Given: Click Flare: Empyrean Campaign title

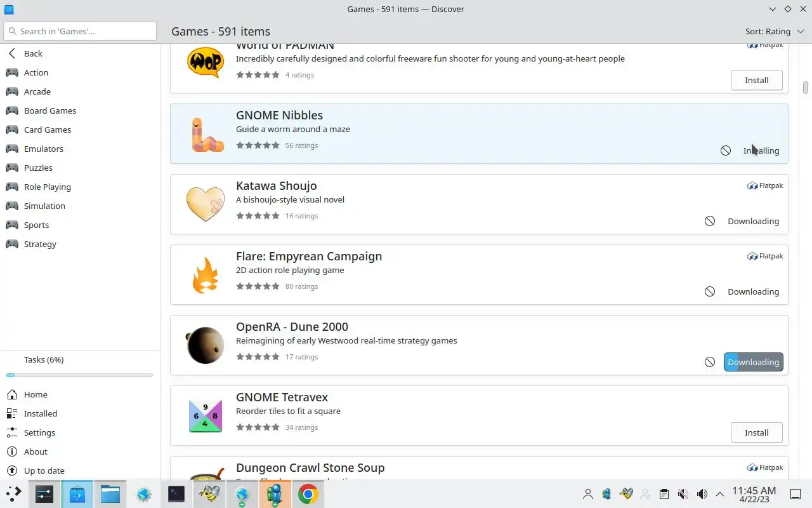Looking at the screenshot, I should point(309,256).
